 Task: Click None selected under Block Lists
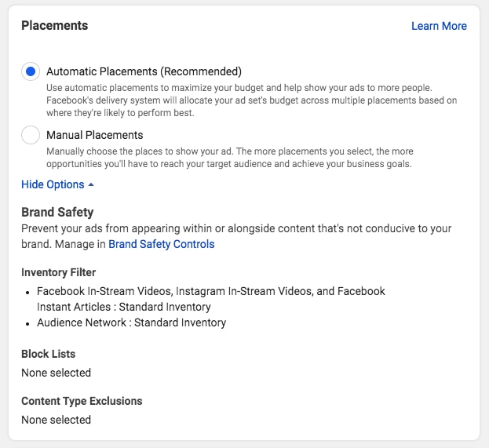(56, 373)
